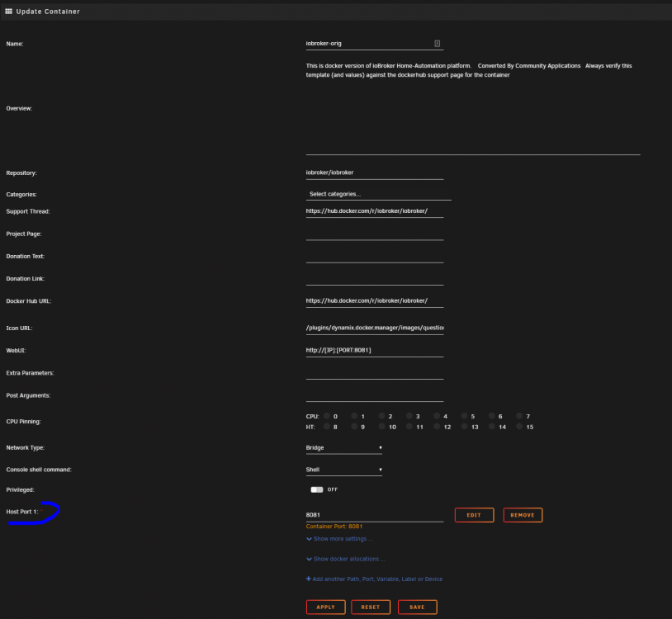Image resolution: width=672 pixels, height=619 pixels.
Task: Click the CPU Pinning label
Action: pyautogui.click(x=23, y=422)
